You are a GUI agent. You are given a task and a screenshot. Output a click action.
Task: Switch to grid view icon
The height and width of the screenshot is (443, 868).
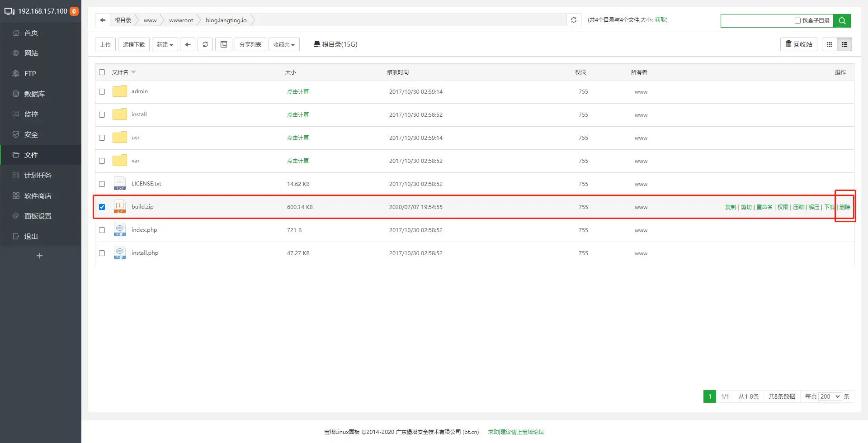829,44
